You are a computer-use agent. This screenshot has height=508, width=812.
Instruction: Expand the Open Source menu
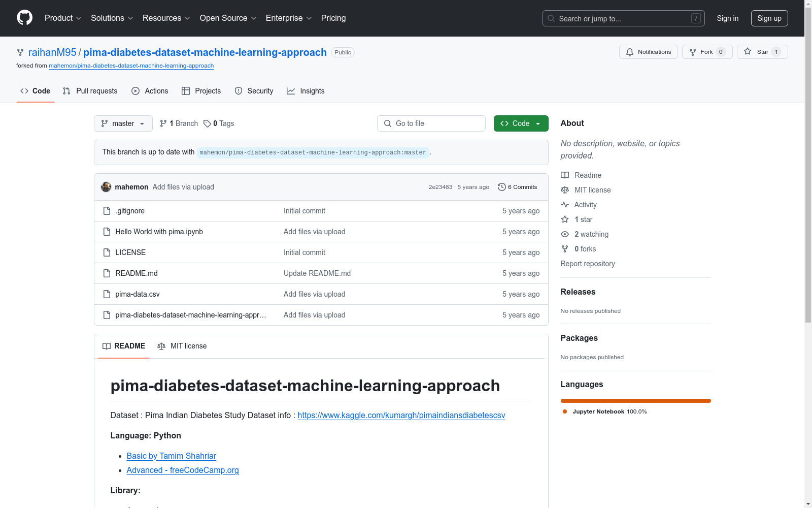coord(228,18)
